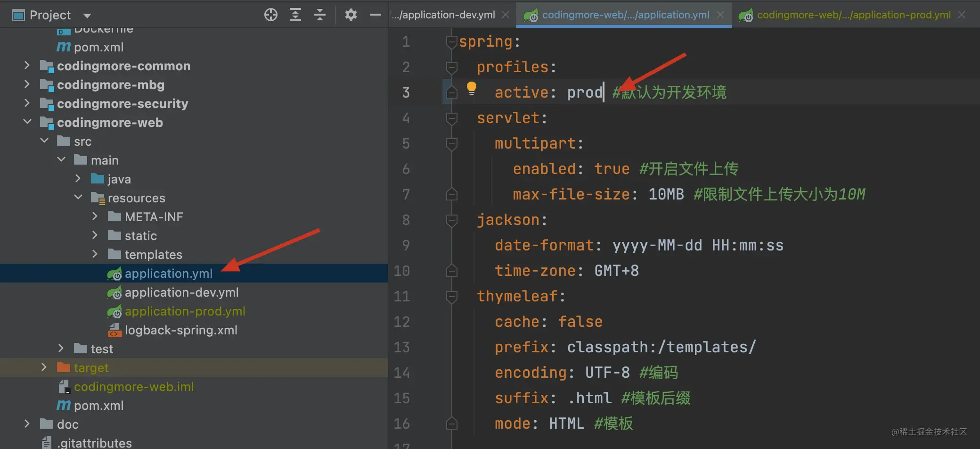The image size is (980, 449).
Task: Fold the thymeleaf block on line 11
Action: (x=451, y=297)
